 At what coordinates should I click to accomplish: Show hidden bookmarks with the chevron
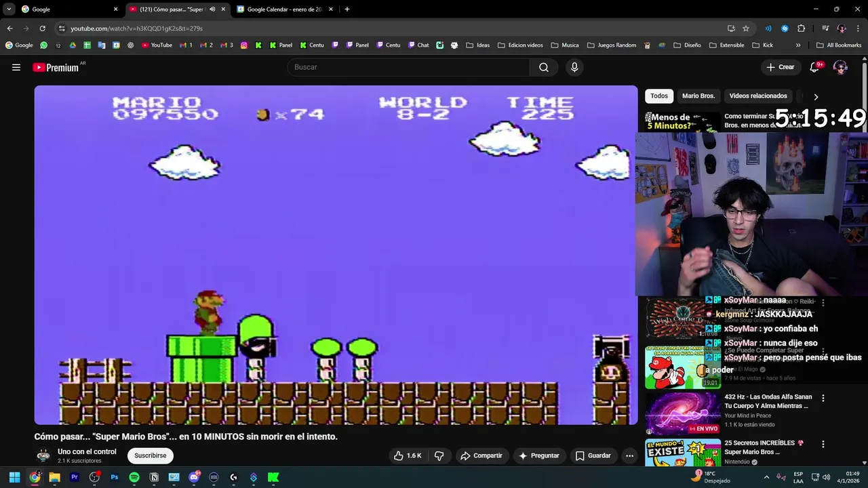(x=798, y=45)
